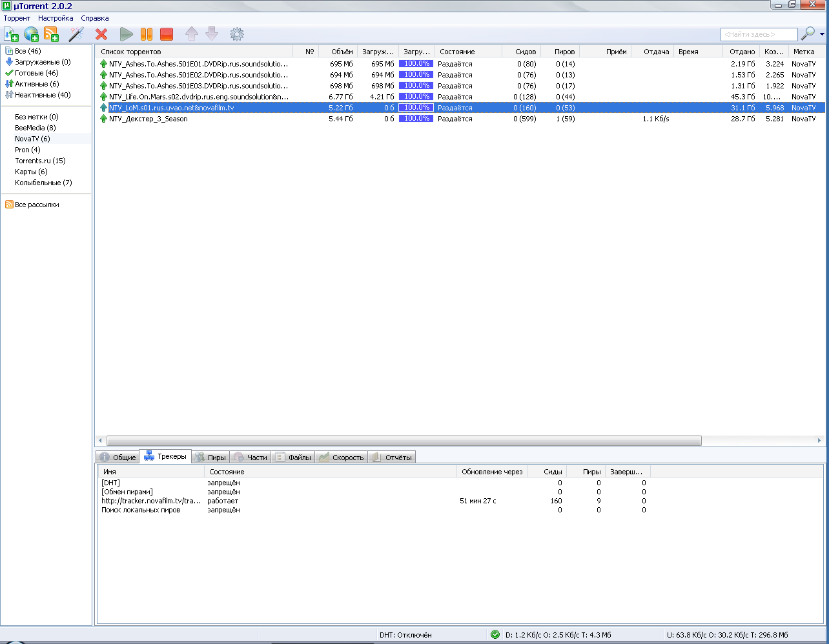Select the Pron (4) label

[28, 150]
